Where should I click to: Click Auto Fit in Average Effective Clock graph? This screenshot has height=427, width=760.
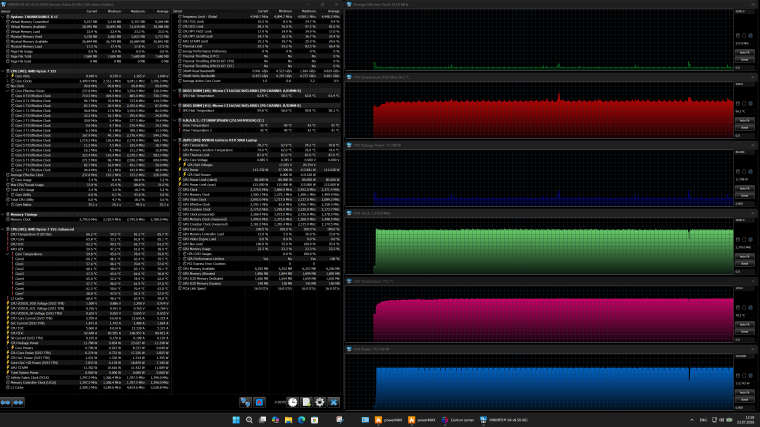click(x=744, y=52)
